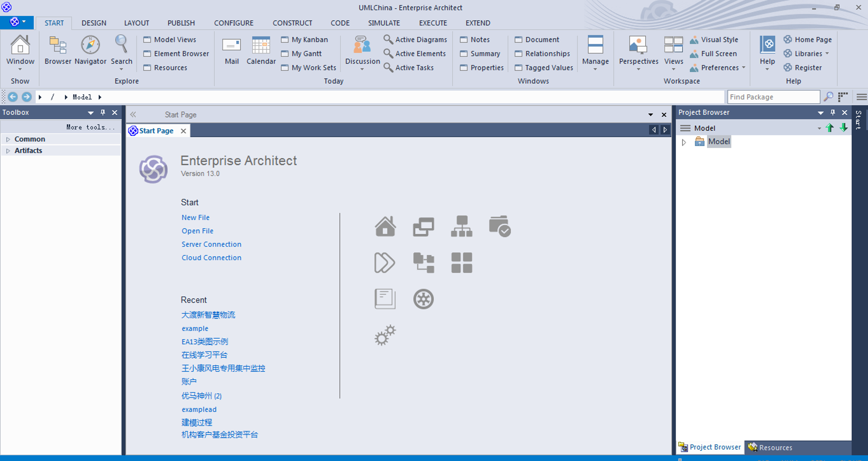Image resolution: width=868 pixels, height=461 pixels.
Task: Open recent project 'EA13类图示例'
Action: (205, 341)
